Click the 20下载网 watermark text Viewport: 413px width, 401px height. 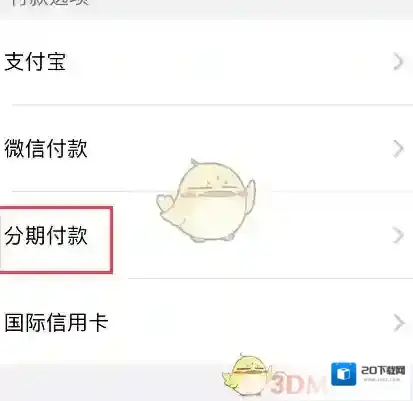pyautogui.click(x=383, y=370)
